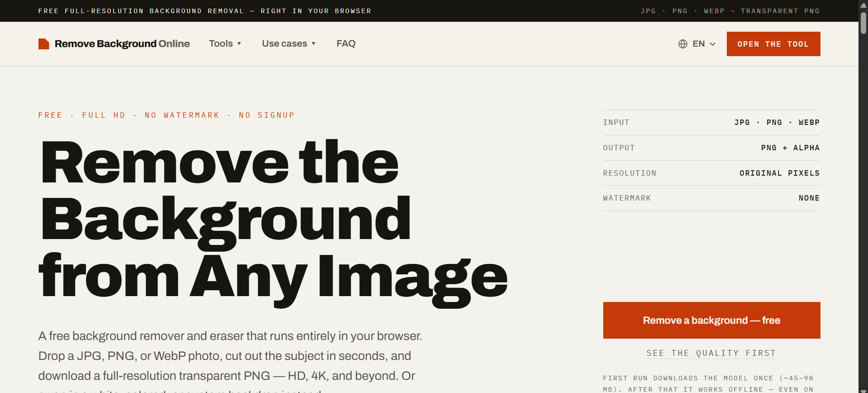Click the 'FIRST RUN DOWNLOADS THE MODEL' note
The image size is (868, 393).
708,383
